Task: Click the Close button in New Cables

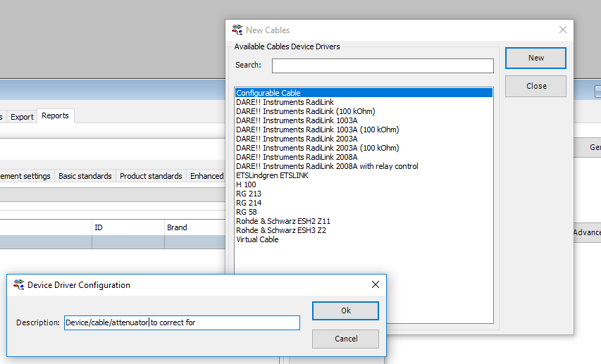Action: pos(535,86)
